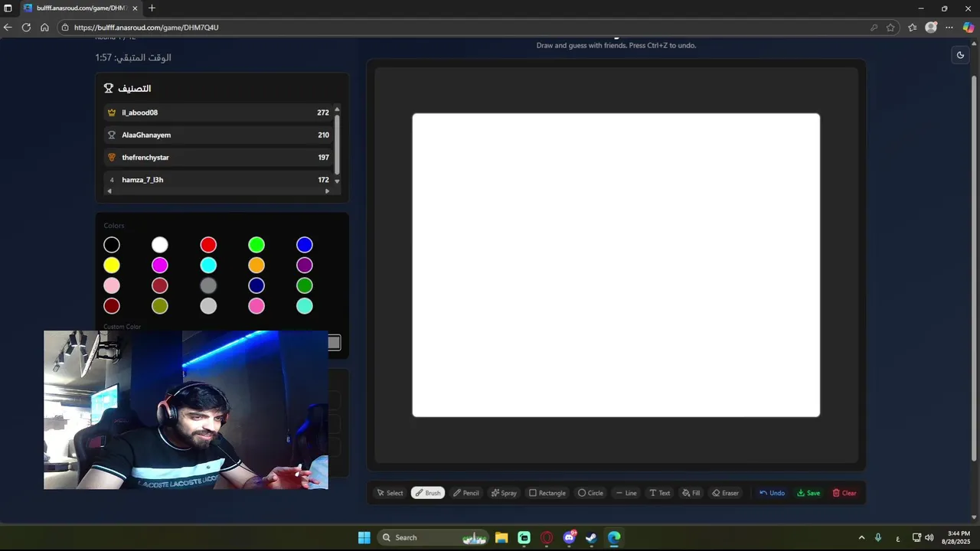Select the Circle shape tool

[x=590, y=493]
